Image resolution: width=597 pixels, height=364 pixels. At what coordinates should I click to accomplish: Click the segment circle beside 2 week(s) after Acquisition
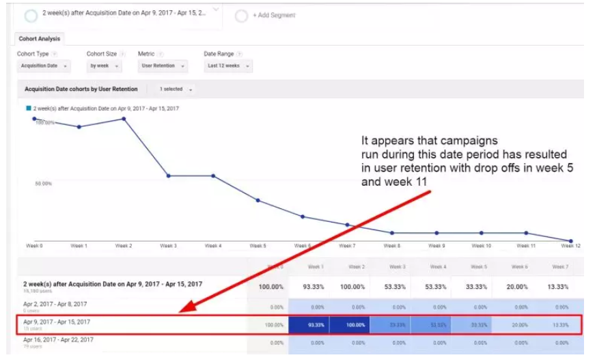pyautogui.click(x=30, y=16)
